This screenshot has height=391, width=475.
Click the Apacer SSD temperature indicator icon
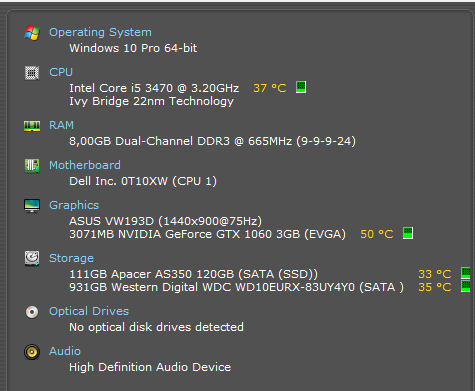click(x=466, y=273)
